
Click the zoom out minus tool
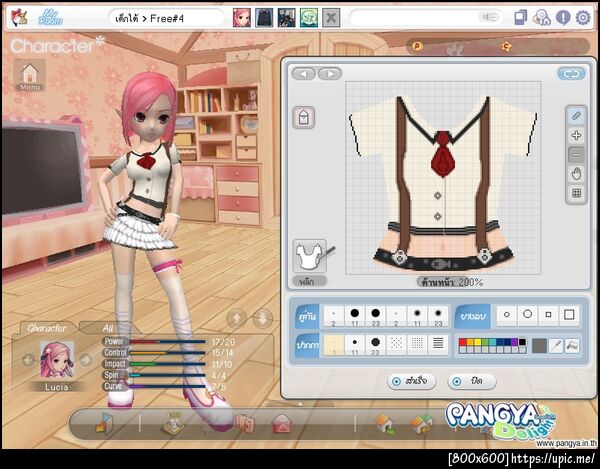(576, 155)
